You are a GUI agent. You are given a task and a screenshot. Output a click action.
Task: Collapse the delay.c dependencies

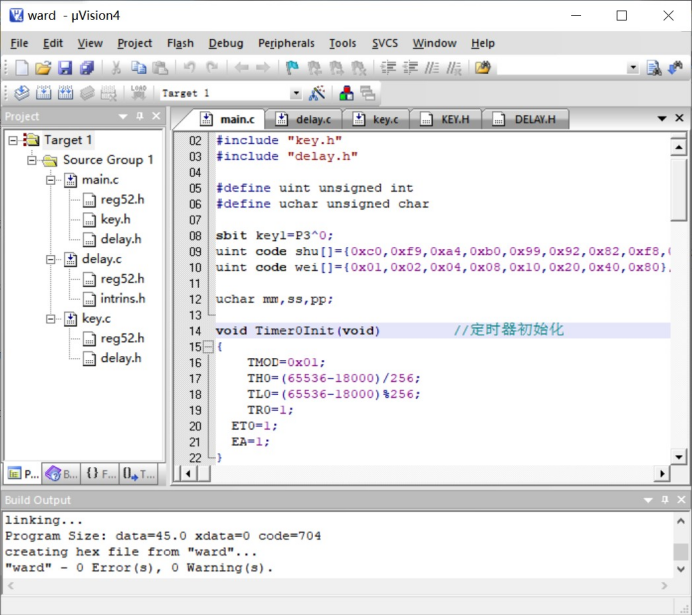point(51,259)
